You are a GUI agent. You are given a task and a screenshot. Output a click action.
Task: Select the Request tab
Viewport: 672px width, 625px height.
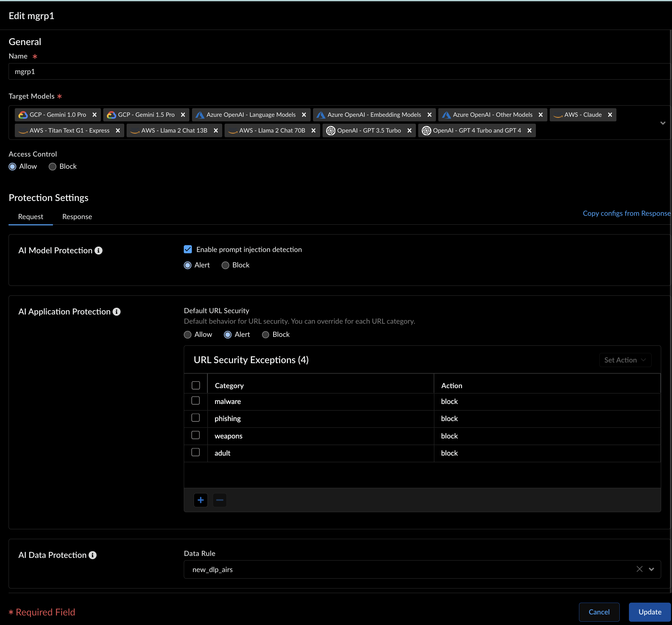pos(31,217)
